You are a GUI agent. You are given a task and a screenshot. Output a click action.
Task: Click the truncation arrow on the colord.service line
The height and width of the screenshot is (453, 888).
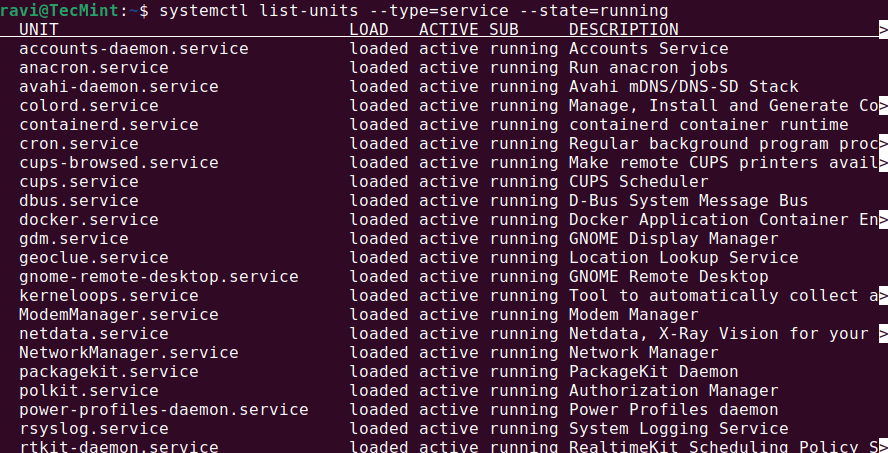(883, 106)
